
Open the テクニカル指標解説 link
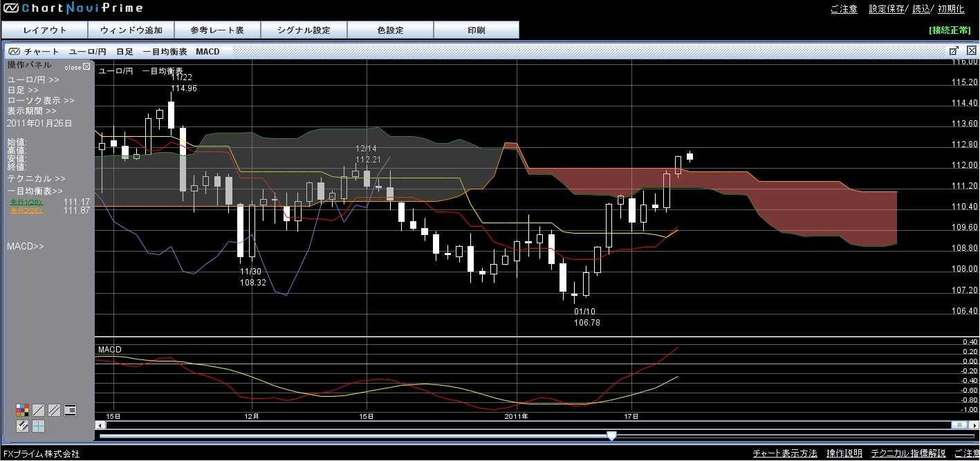[908, 454]
